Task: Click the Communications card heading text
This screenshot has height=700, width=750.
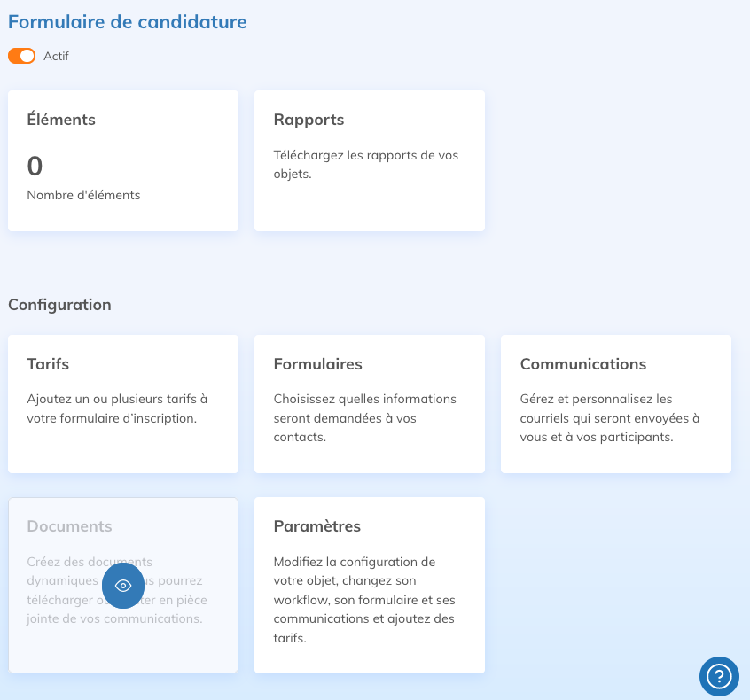Action: [583, 363]
